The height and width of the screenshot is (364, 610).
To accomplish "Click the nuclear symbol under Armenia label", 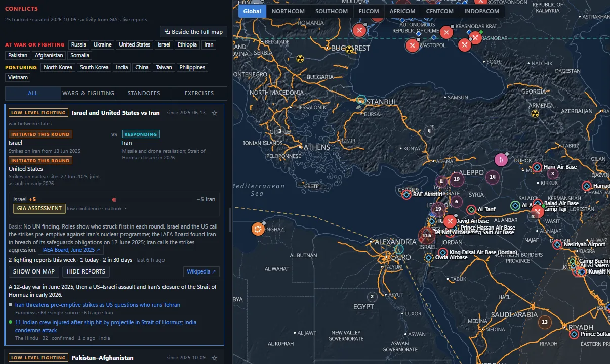I will (x=535, y=113).
